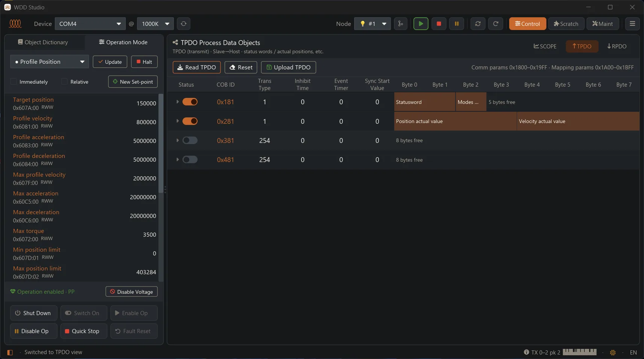Click the New Set-point button
Screen dimensions: 644x359
pos(133,82)
